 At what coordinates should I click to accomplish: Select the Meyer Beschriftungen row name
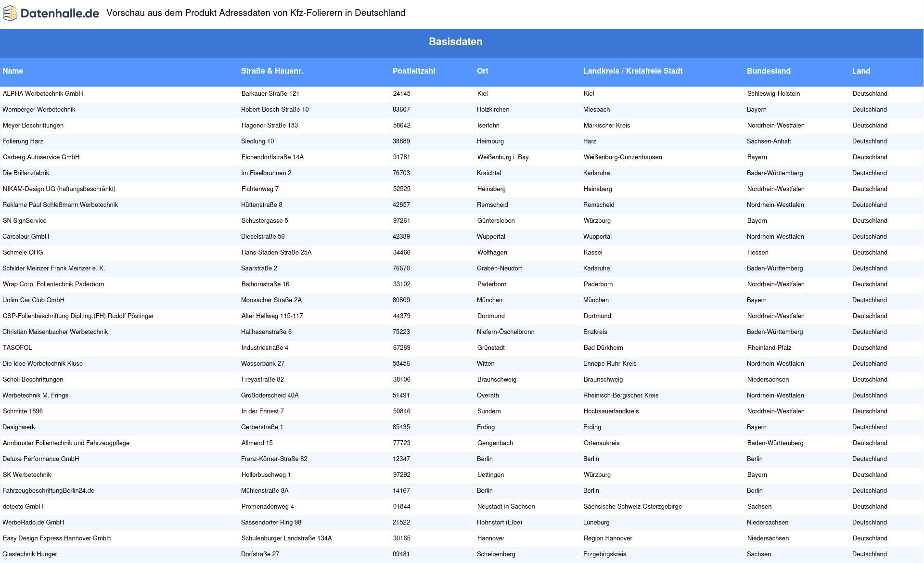[33, 126]
